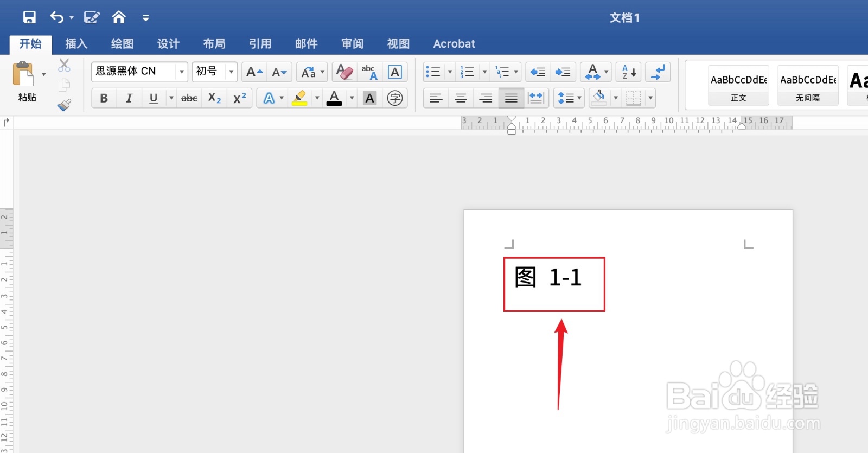Open the Change Case Aa menu
The width and height of the screenshot is (868, 453).
tap(312, 72)
